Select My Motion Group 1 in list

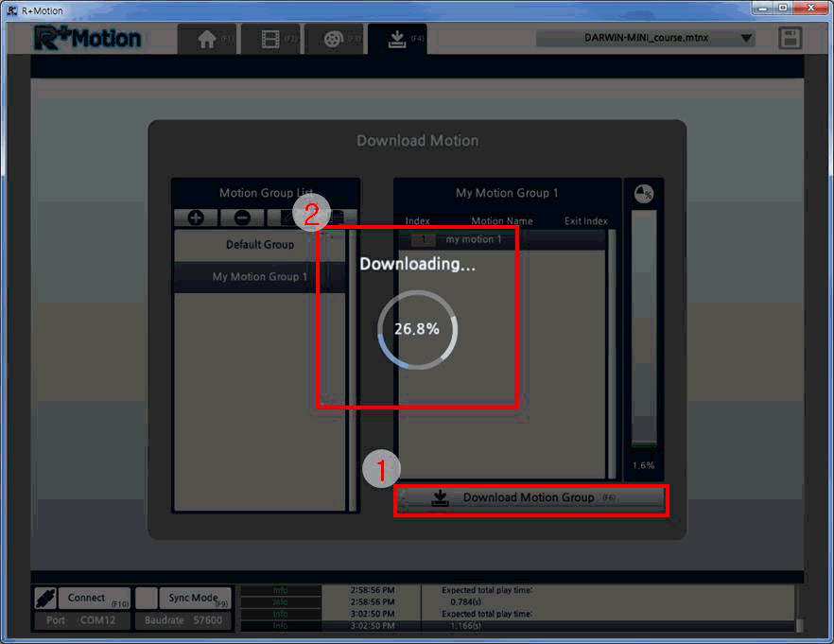pyautogui.click(x=260, y=276)
